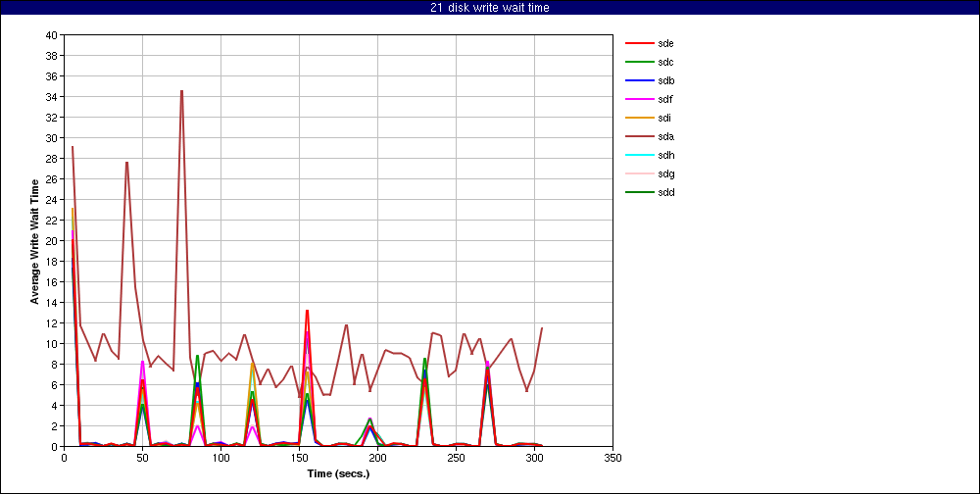Click the y-axis tick value 28
This screenshot has height=494, width=980.
pyautogui.click(x=52, y=159)
